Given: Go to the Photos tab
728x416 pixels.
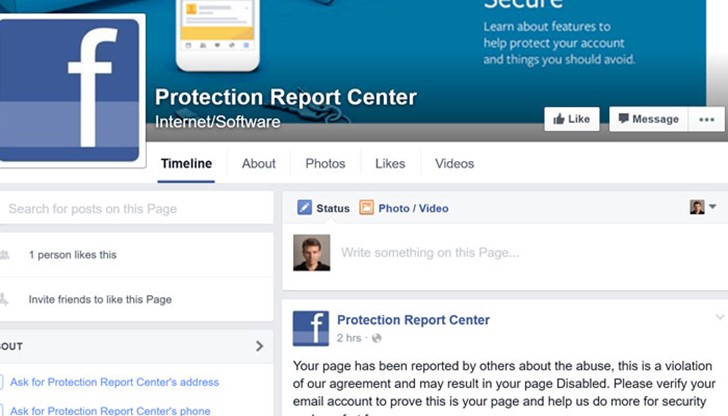Looking at the screenshot, I should point(325,164).
